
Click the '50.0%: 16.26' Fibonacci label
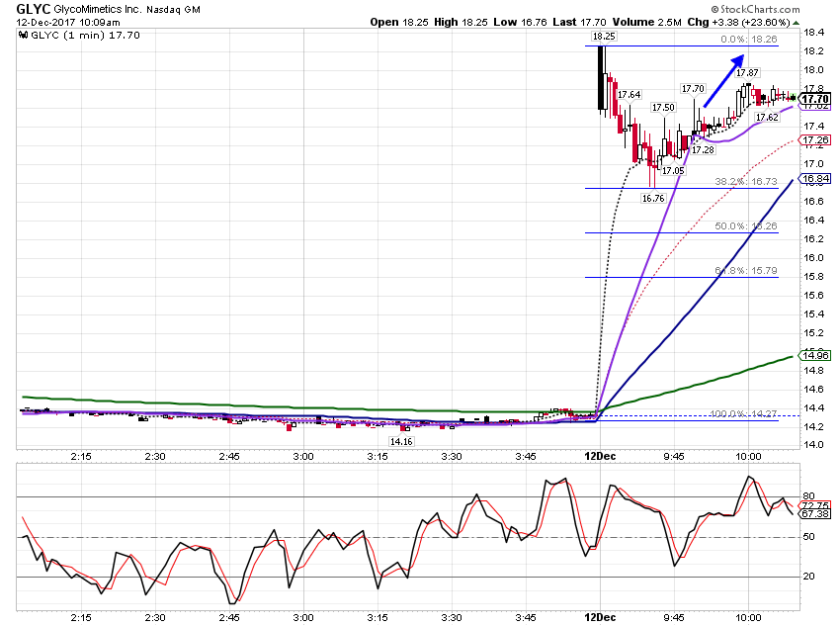746,226
